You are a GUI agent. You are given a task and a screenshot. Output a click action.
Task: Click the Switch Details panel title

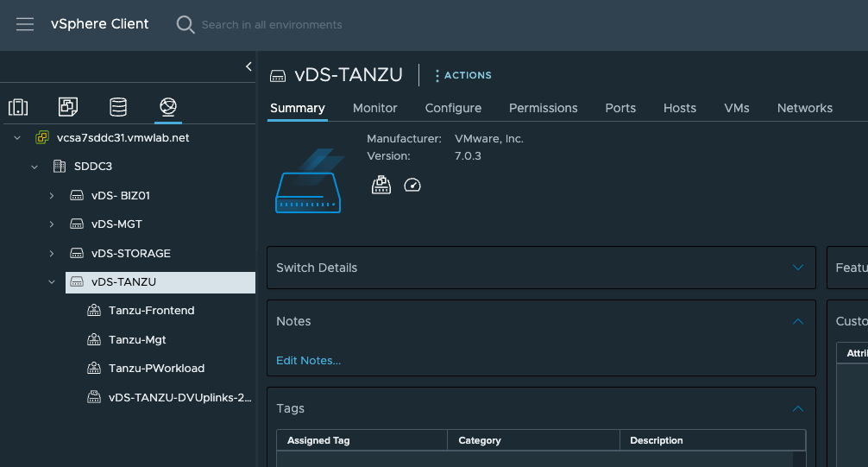point(317,268)
